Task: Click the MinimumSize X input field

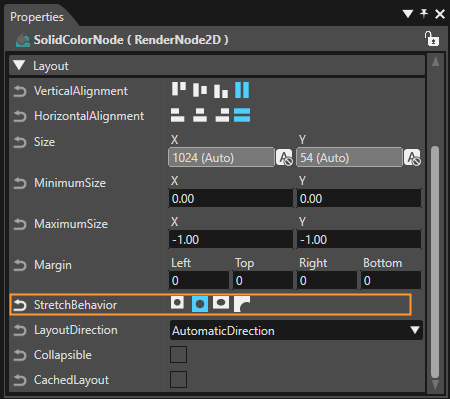Action: tap(231, 198)
